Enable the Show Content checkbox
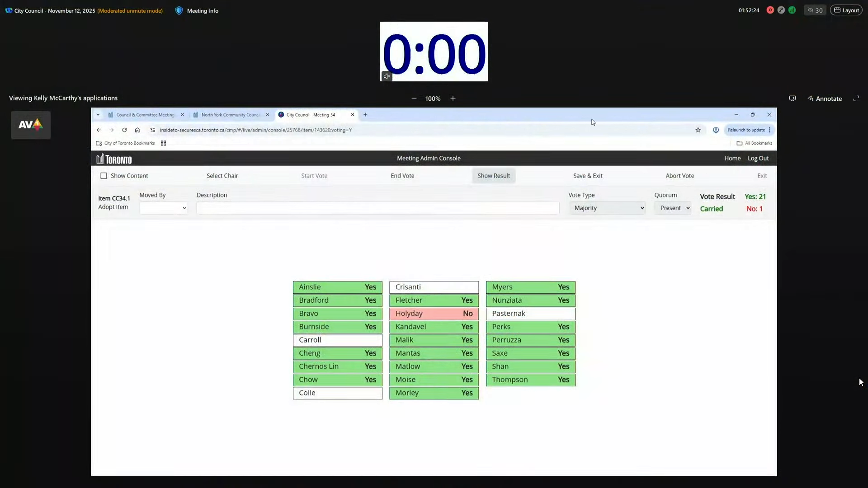 pyautogui.click(x=104, y=176)
